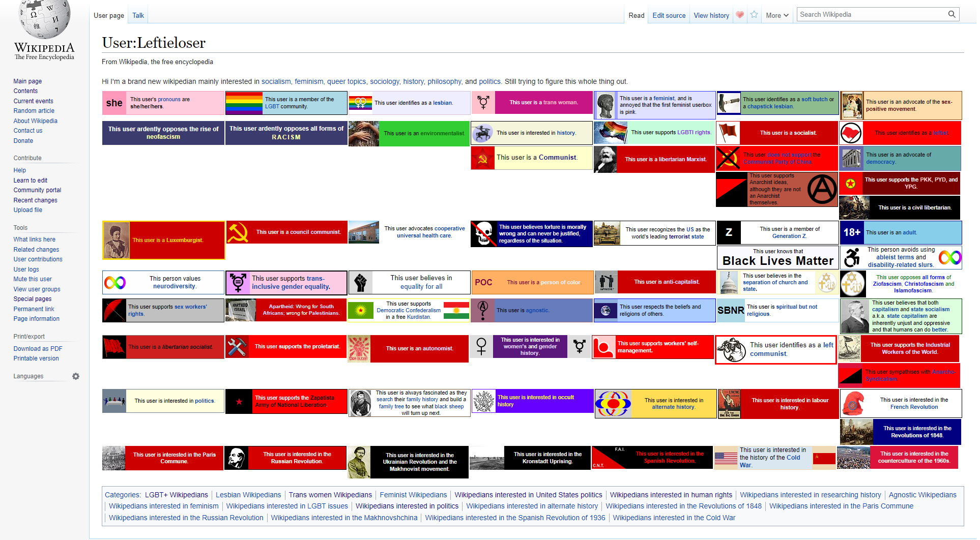This screenshot has width=980, height=540.
Task: Open Recent changes in sidebar
Action: pyautogui.click(x=35, y=200)
